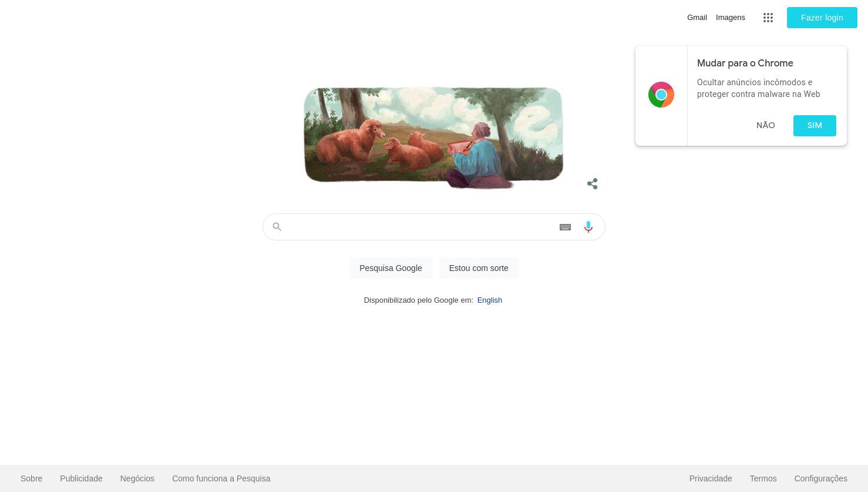Open the Google apps grid icon
868x492 pixels.
pos(768,18)
